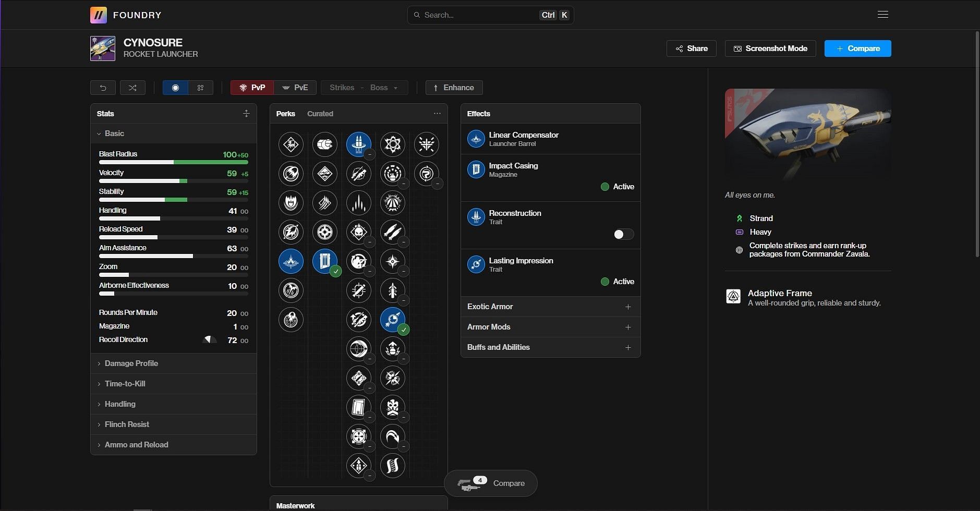Screen dimensions: 980x511
Task: Pick the four-pointed star trait perk
Action: click(393, 261)
